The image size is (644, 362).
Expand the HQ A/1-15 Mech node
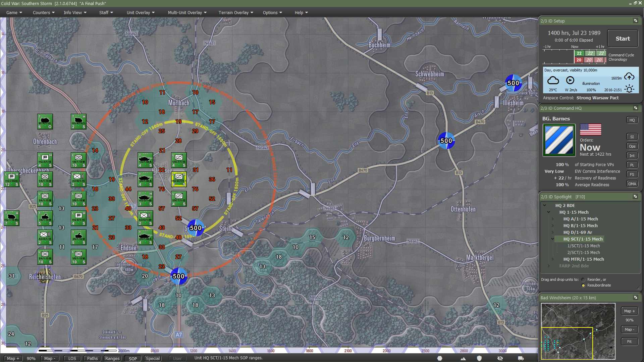click(x=553, y=219)
